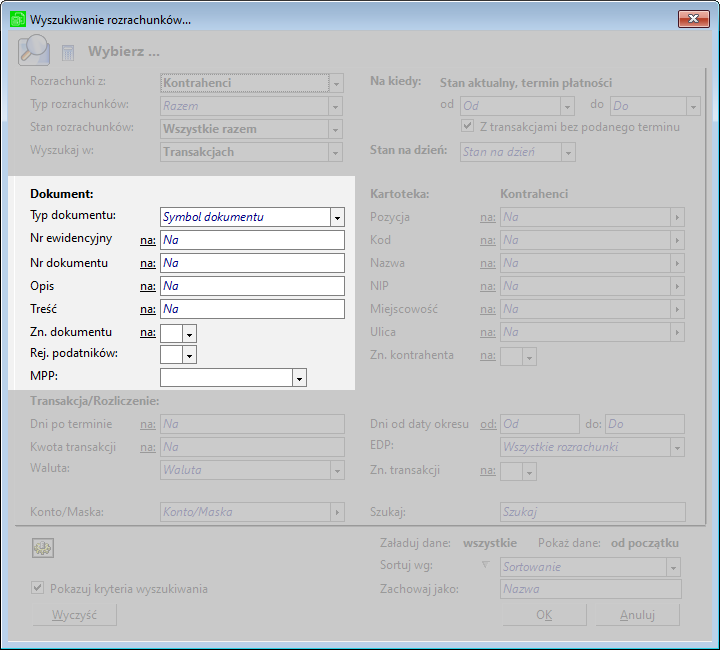Click the calculator icon next to Wybierz
The image size is (720, 650).
pos(68,53)
